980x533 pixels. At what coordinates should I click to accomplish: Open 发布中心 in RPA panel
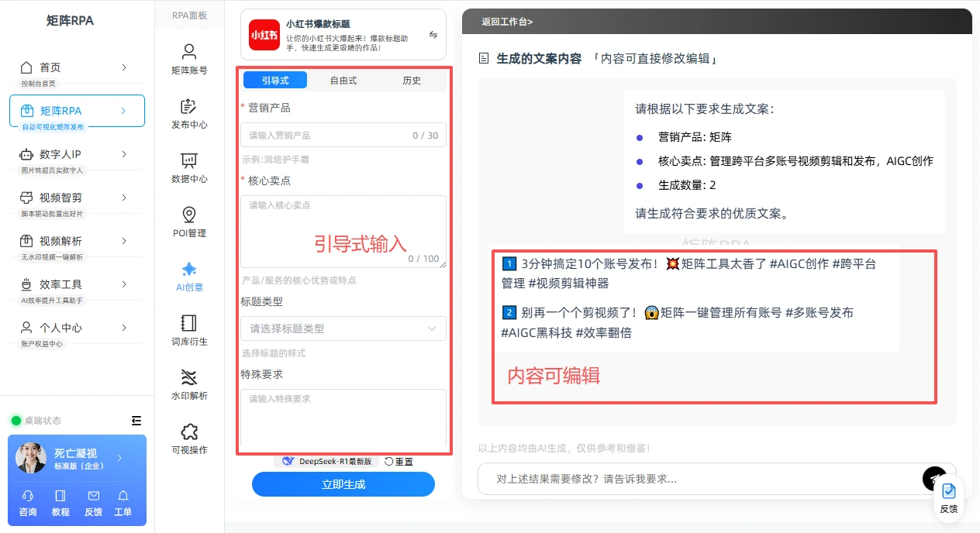(189, 106)
